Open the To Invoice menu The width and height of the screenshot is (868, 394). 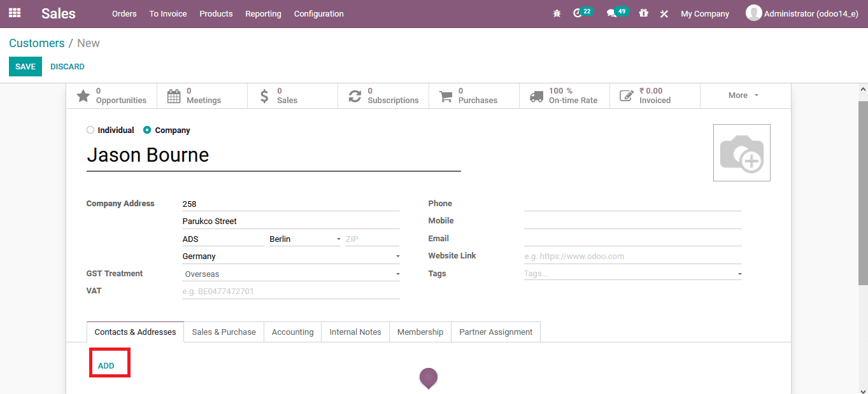[168, 13]
